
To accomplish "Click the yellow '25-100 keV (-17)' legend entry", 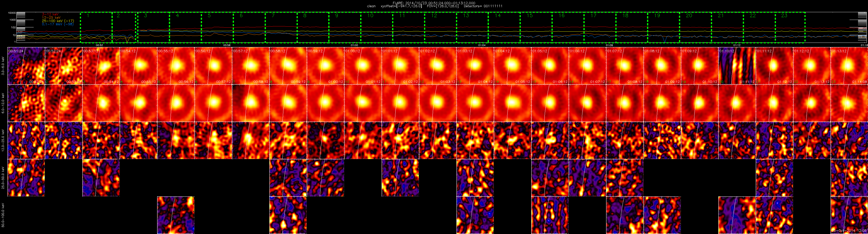I will click(x=58, y=21).
